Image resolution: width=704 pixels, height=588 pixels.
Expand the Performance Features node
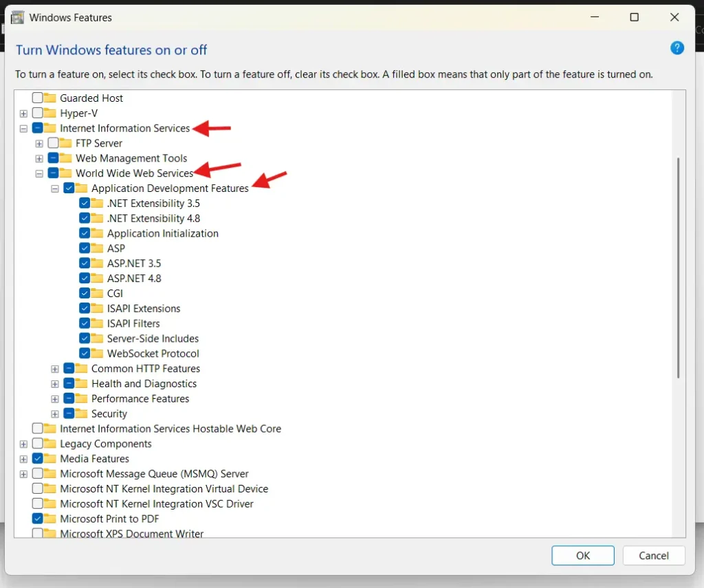point(55,400)
